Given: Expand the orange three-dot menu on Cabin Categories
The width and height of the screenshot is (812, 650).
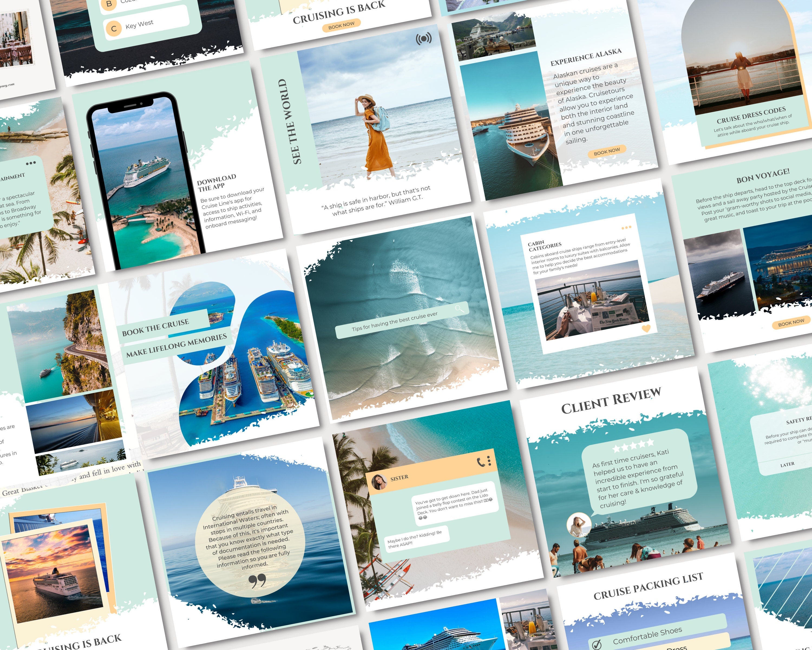Looking at the screenshot, I should [626, 227].
